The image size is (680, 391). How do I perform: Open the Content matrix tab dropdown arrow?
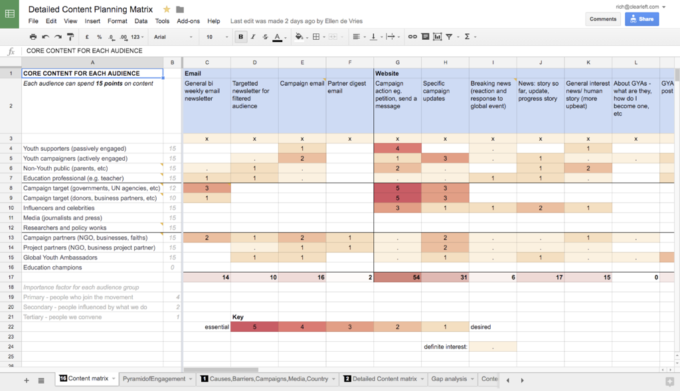pos(114,379)
